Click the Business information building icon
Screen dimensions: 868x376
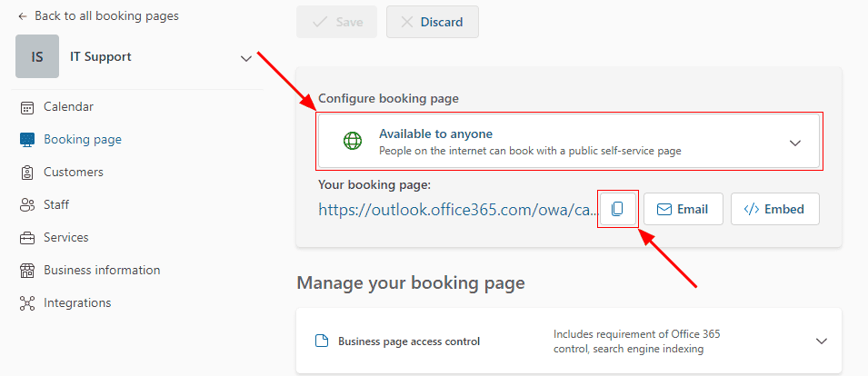[x=27, y=271]
